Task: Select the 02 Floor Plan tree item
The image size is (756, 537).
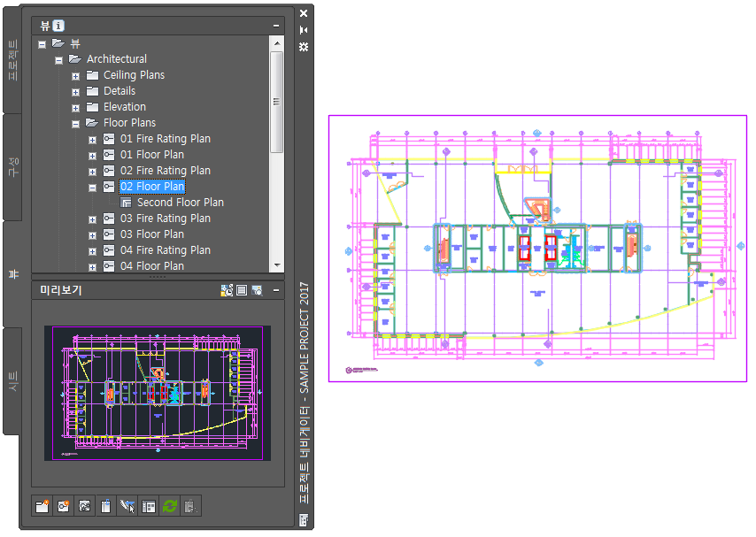Action: point(152,187)
